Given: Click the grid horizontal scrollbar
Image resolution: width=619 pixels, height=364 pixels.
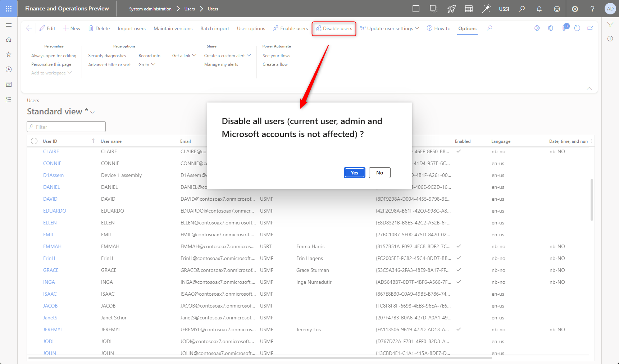Looking at the screenshot, I should (260, 358).
